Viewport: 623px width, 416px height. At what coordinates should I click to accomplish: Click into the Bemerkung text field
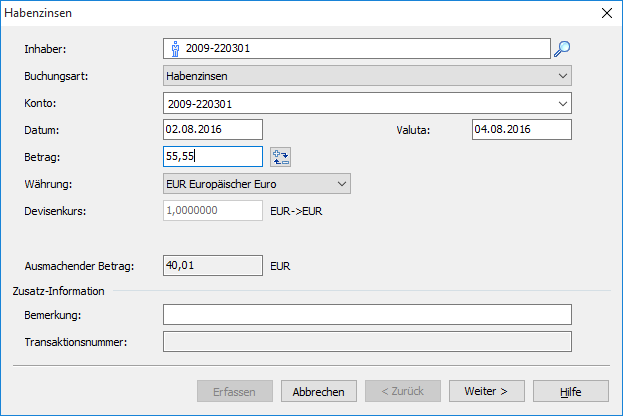366,315
